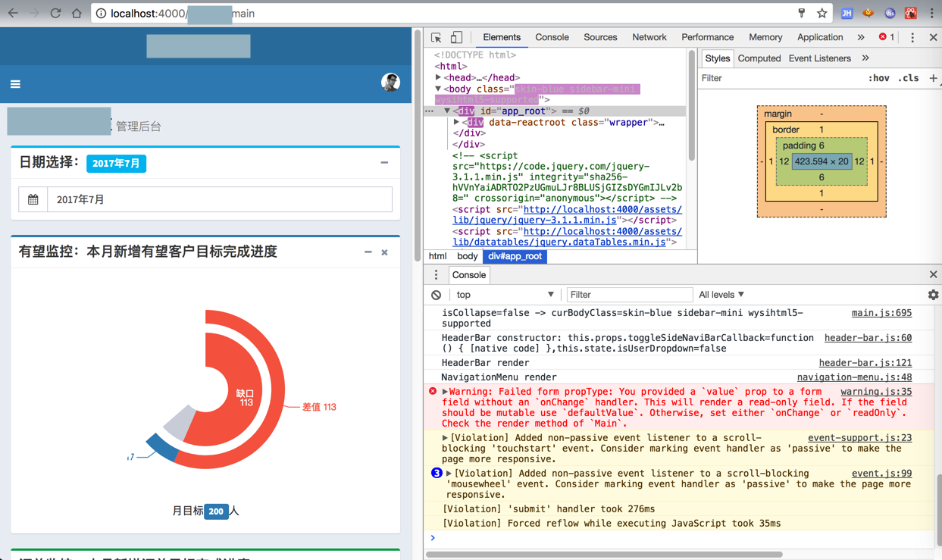This screenshot has width=942, height=560.
Task: Select the Event Listeners pane tab
Action: tap(819, 58)
